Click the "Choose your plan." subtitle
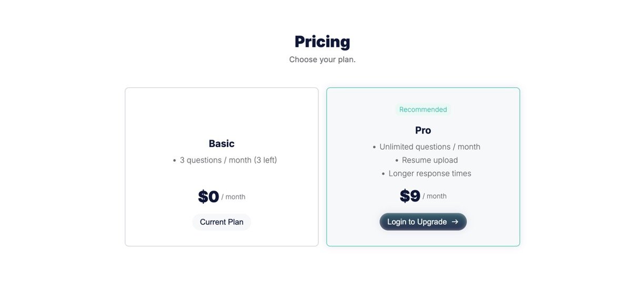644x297 pixels. point(322,60)
